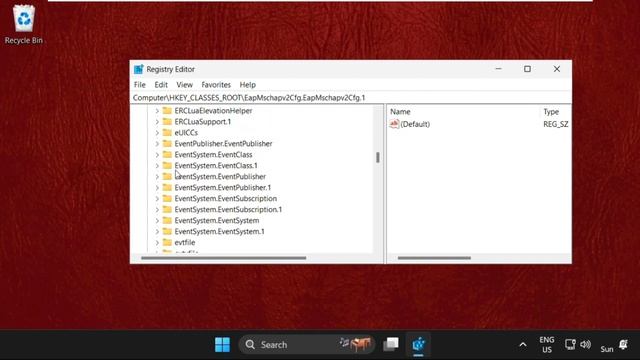This screenshot has height=360, width=640.
Task: Click folder icon of ERCLuaElevationHelper key
Action: coord(167,111)
